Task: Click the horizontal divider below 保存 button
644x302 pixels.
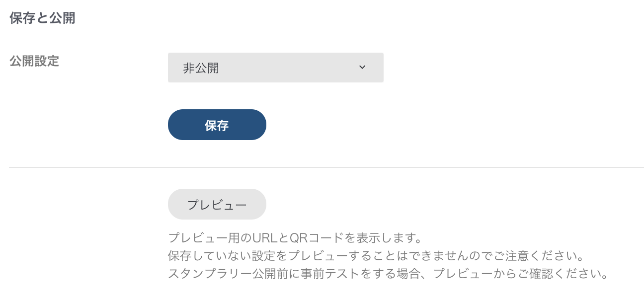Action: 326,167
